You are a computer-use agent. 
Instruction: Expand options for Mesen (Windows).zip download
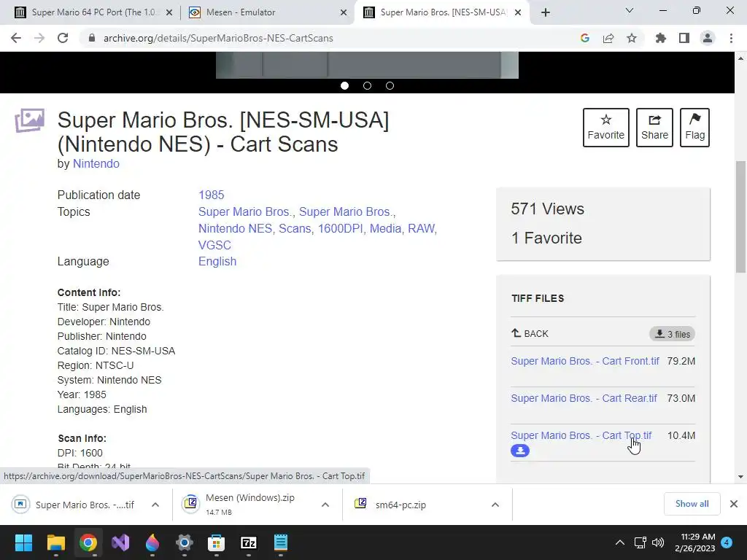tap(325, 505)
